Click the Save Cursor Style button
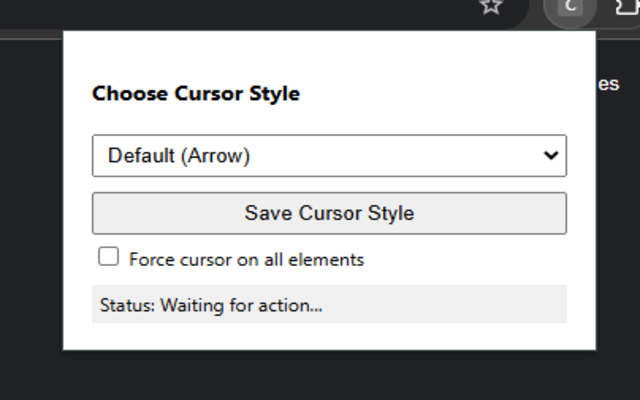Screen dimensions: 640x400 click(329, 213)
